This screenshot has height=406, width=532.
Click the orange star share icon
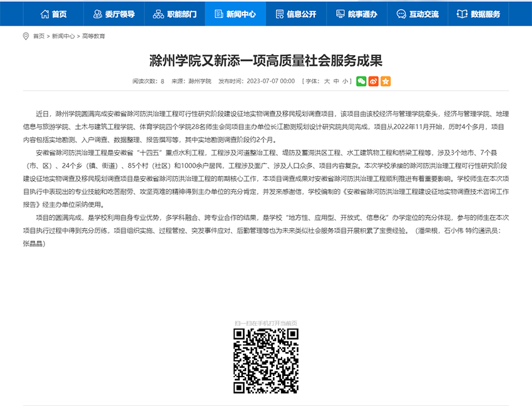(x=386, y=81)
